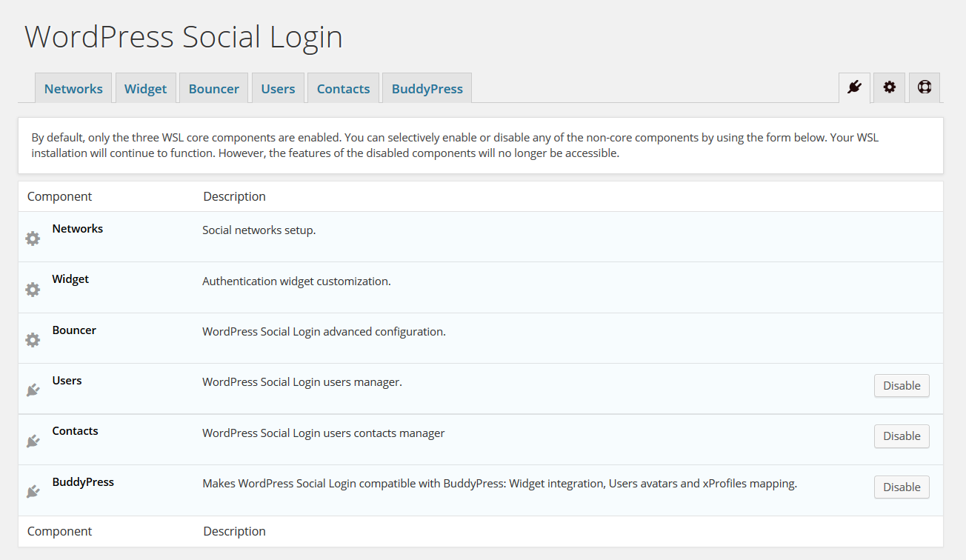Click the bottom Component footer label
The width and height of the screenshot is (966, 560).
click(60, 531)
